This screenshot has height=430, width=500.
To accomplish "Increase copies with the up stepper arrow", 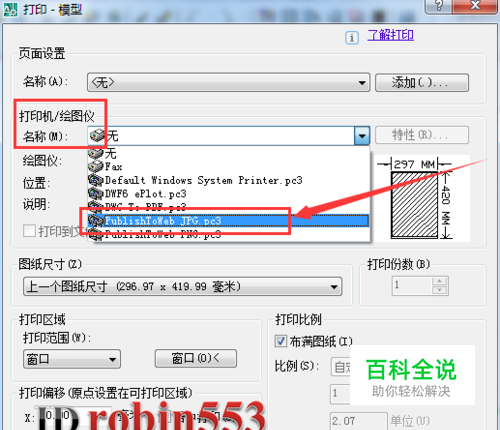I will click(x=440, y=281).
